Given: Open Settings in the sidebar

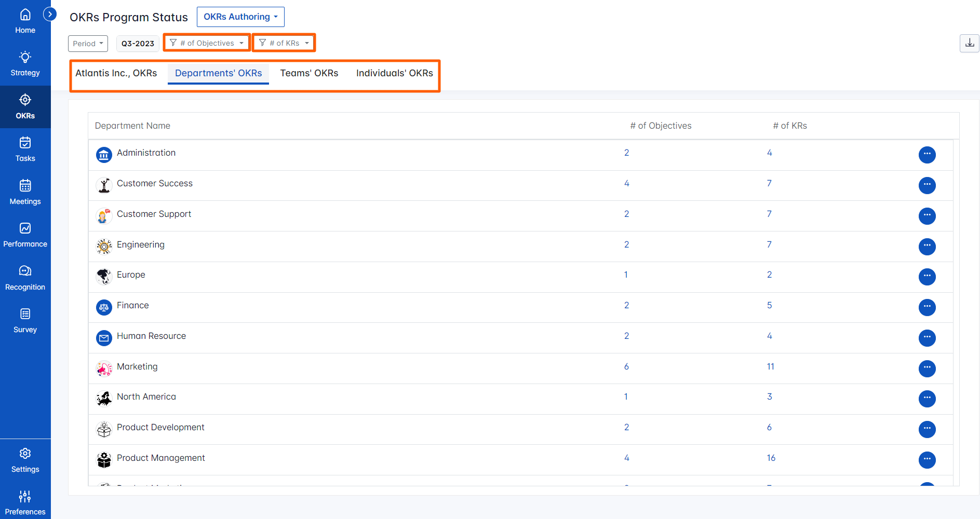Looking at the screenshot, I should click(25, 460).
